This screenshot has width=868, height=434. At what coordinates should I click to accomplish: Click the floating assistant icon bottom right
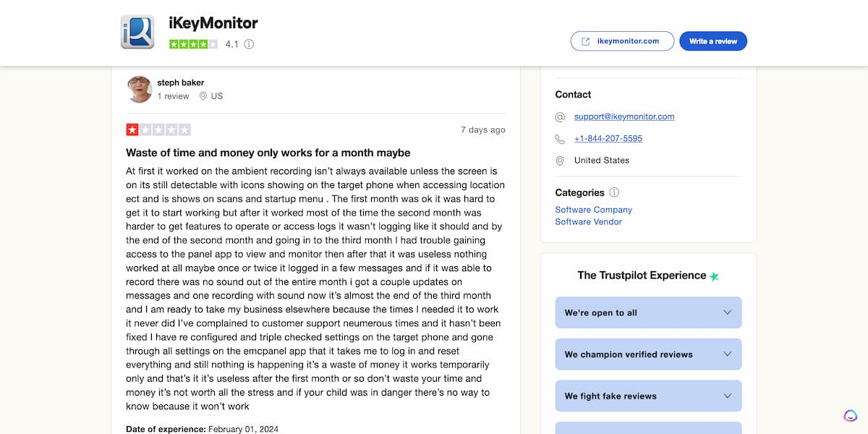click(851, 416)
